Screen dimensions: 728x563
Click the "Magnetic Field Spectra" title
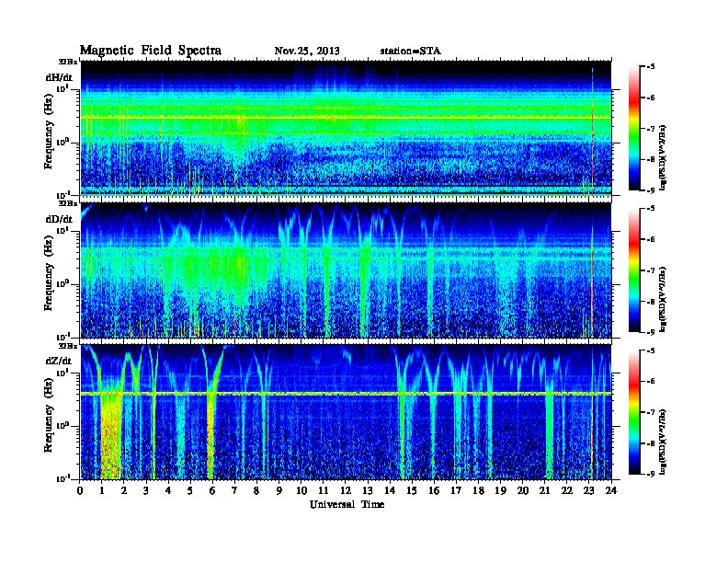pyautogui.click(x=151, y=51)
